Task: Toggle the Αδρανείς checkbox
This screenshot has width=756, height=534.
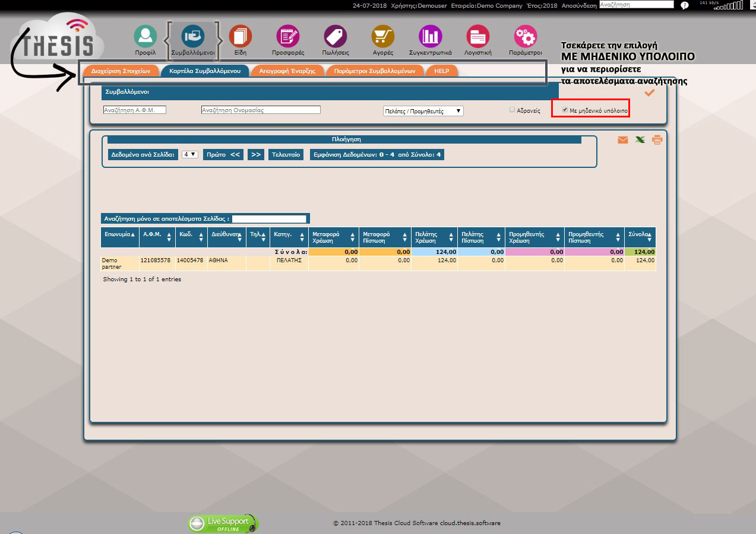Action: pos(513,110)
